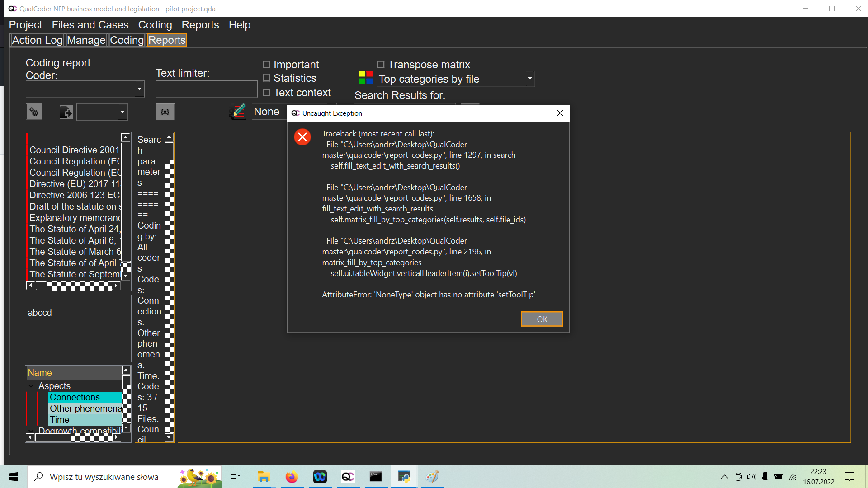Click the Text limiter input field
This screenshot has width=868, height=488.
206,89
